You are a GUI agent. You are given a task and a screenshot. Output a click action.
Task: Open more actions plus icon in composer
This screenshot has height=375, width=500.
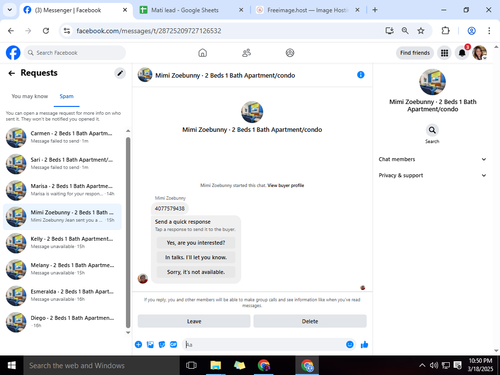coord(138,344)
